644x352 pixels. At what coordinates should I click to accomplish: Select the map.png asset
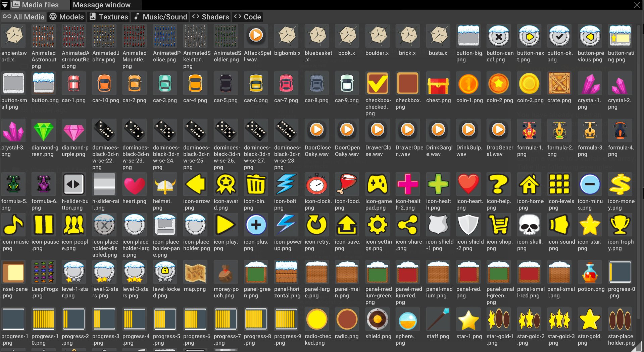coord(195,272)
